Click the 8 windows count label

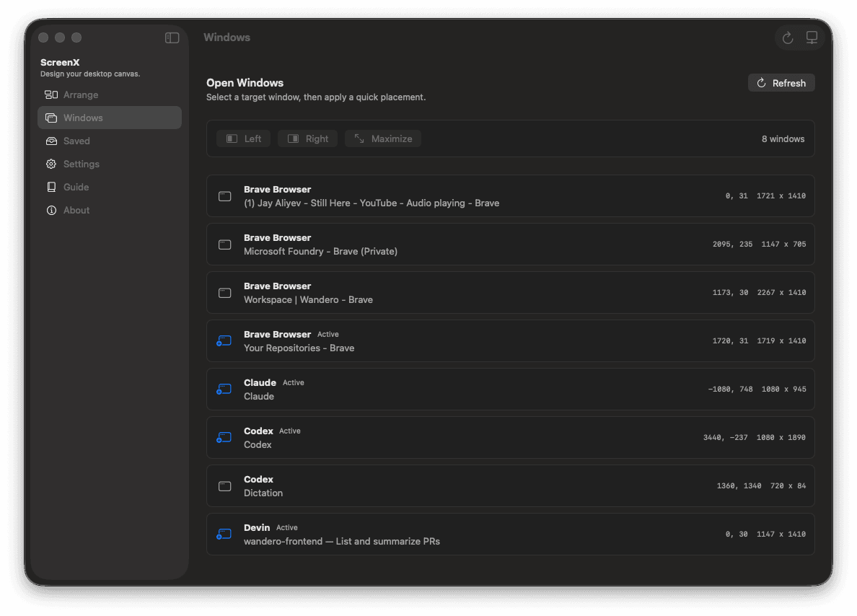pyautogui.click(x=783, y=138)
